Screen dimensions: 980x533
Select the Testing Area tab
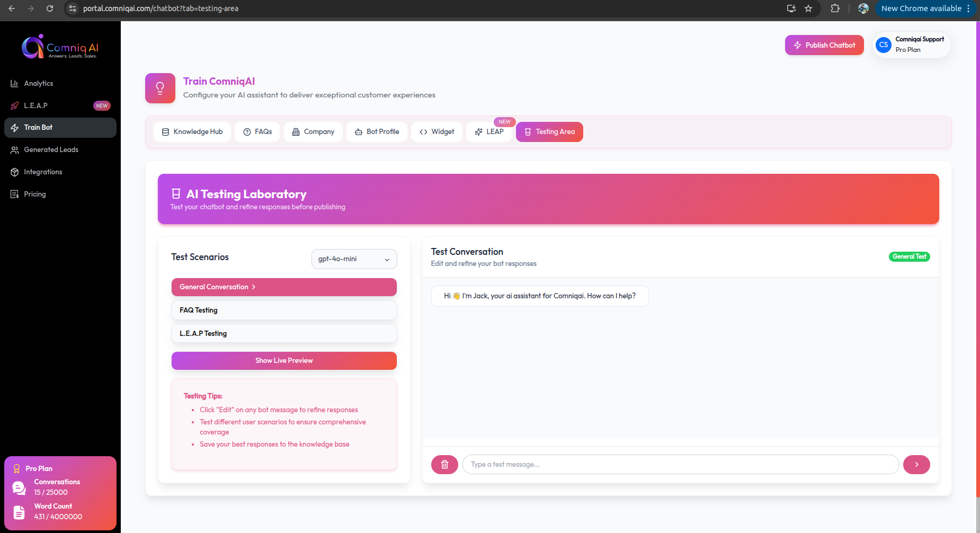(549, 132)
